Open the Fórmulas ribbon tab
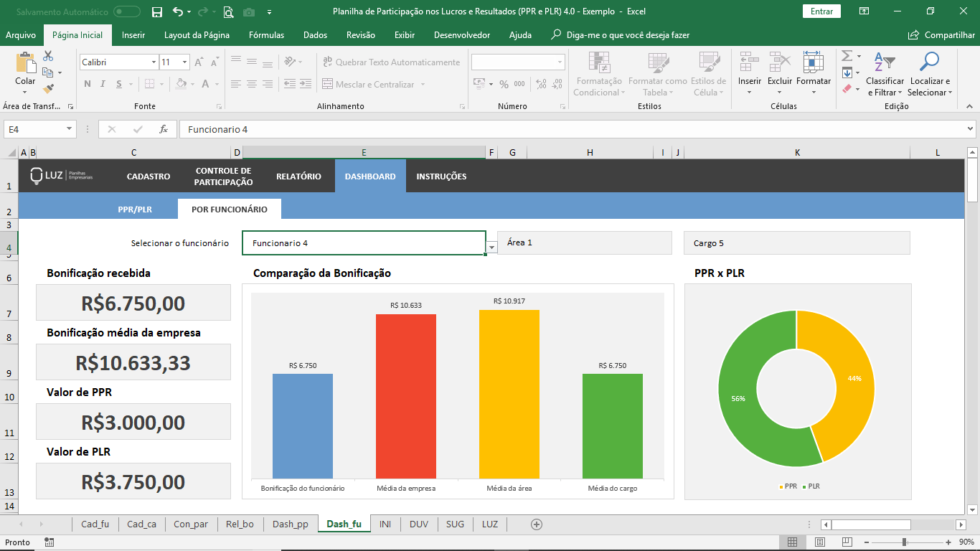This screenshot has width=980, height=551. coord(266,35)
